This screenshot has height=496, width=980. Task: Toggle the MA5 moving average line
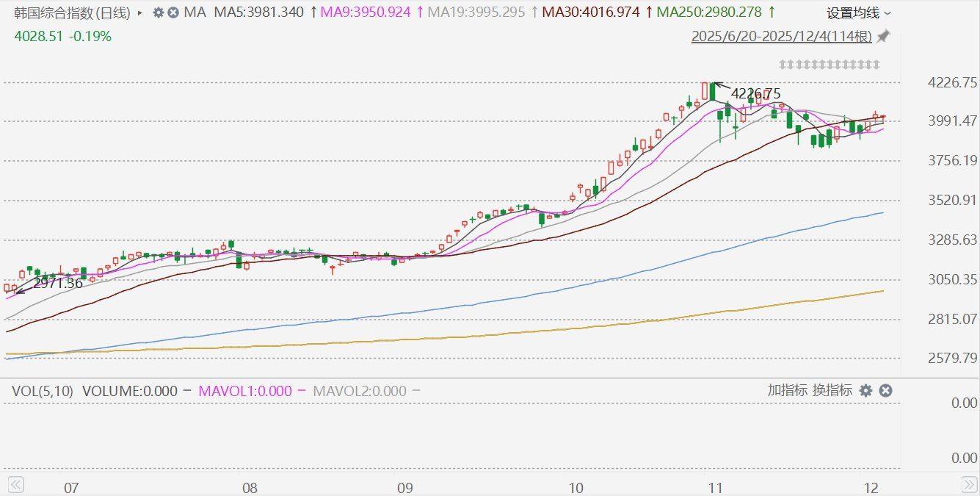(258, 12)
